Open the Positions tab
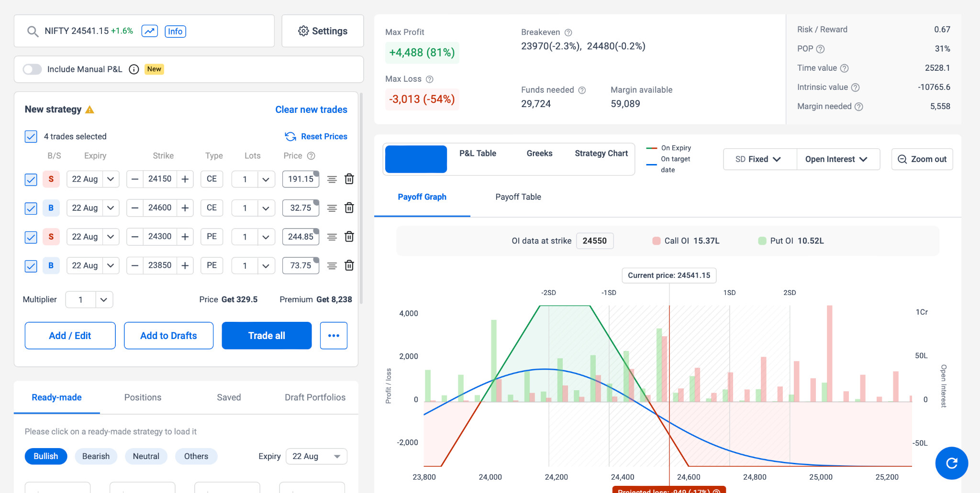980x493 pixels. click(143, 397)
